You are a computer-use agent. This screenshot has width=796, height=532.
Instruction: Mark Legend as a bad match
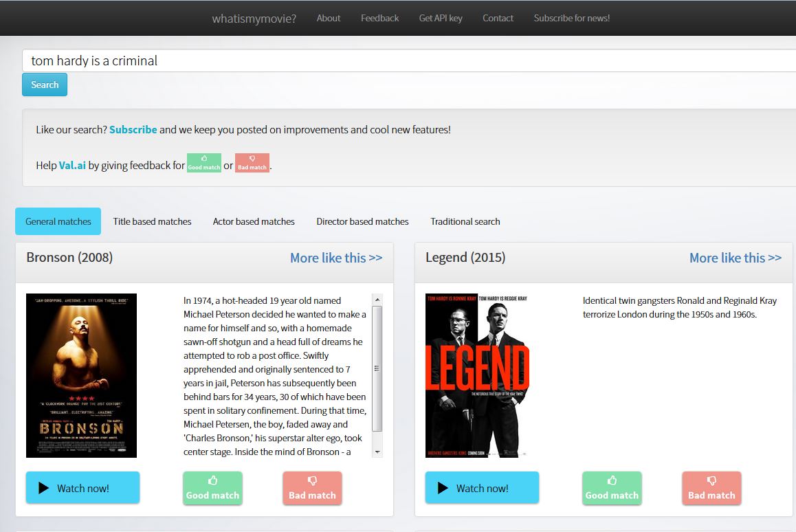pyautogui.click(x=711, y=488)
